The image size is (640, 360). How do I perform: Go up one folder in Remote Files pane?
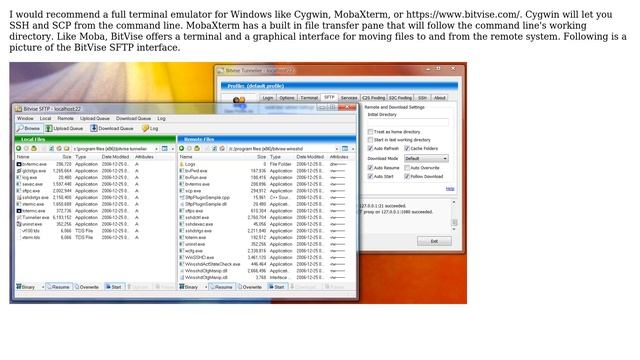click(197, 149)
